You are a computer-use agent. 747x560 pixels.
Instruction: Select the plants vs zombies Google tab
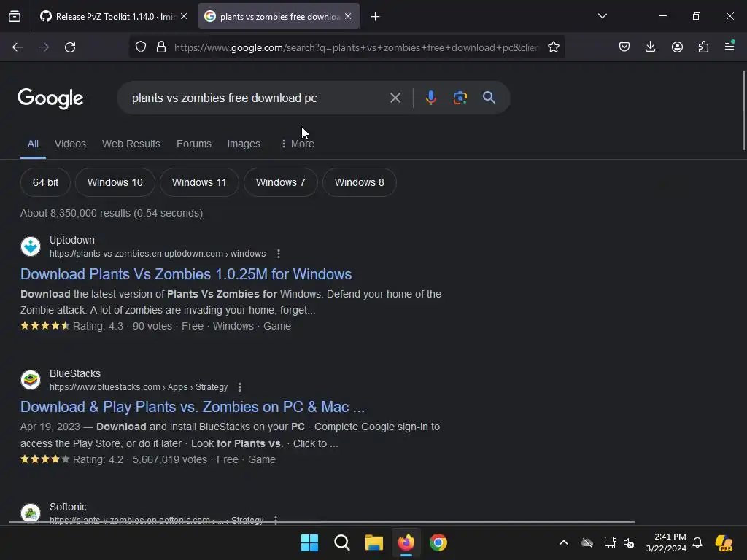click(x=278, y=17)
